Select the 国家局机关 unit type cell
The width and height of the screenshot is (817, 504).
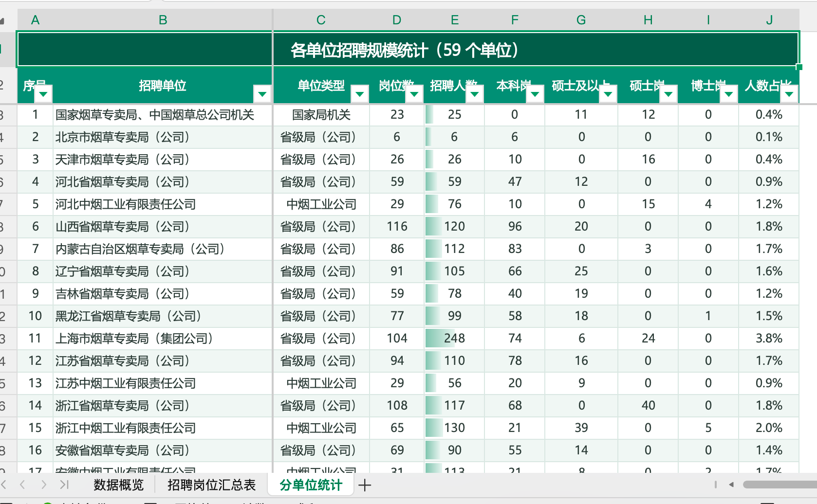pos(321,115)
